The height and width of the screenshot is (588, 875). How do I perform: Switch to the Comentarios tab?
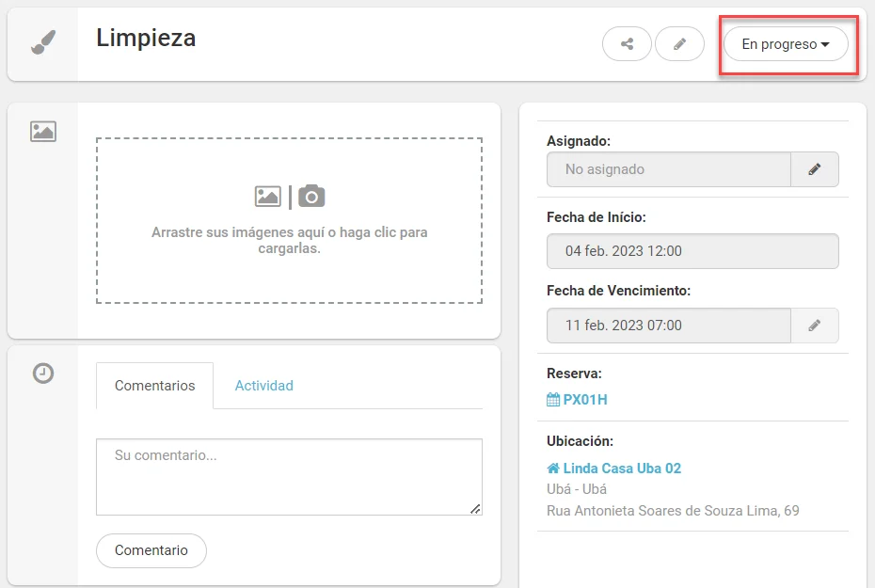pyautogui.click(x=154, y=386)
